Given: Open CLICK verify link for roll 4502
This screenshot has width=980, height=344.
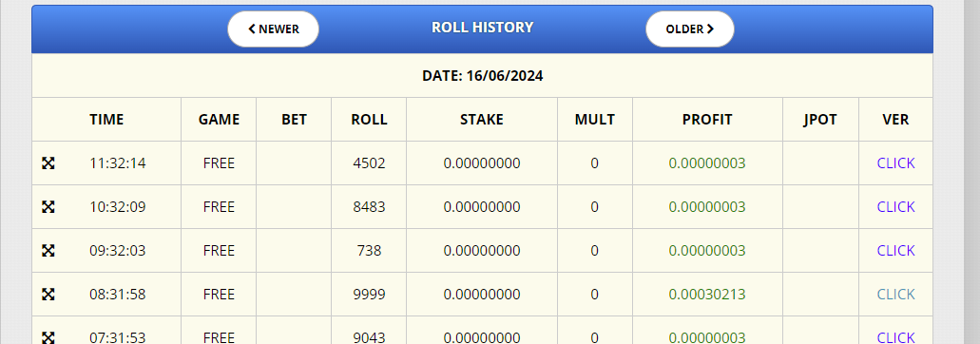Looking at the screenshot, I should pos(895,162).
